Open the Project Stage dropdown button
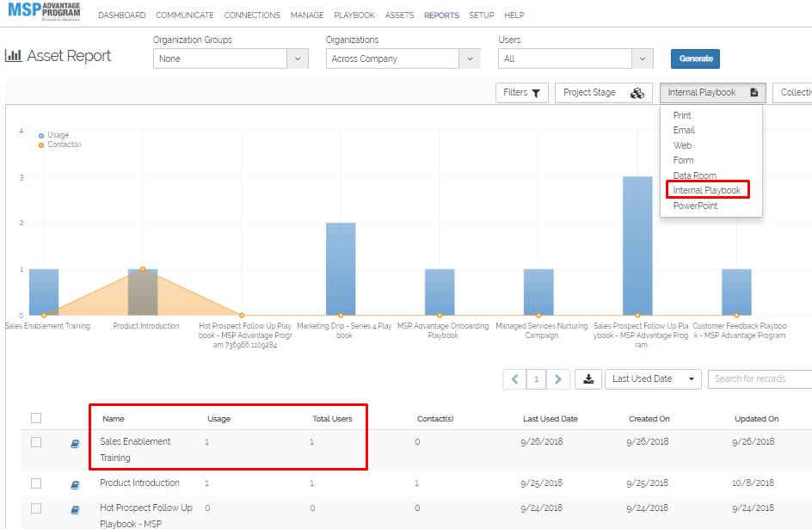The height and width of the screenshot is (529, 812). [603, 93]
